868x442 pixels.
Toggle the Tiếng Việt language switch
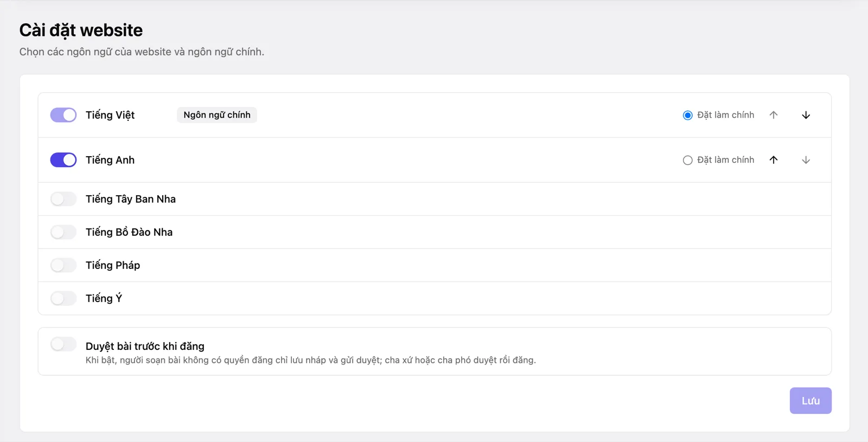(63, 115)
